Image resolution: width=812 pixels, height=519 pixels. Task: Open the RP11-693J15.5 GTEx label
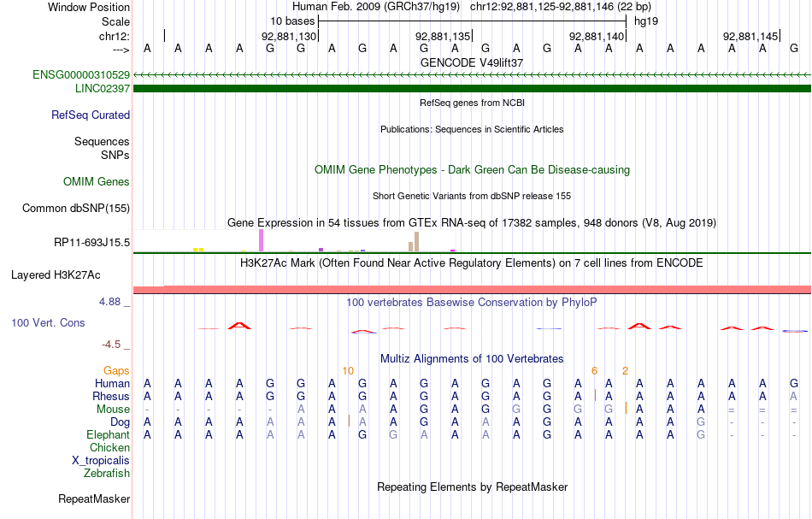click(91, 243)
